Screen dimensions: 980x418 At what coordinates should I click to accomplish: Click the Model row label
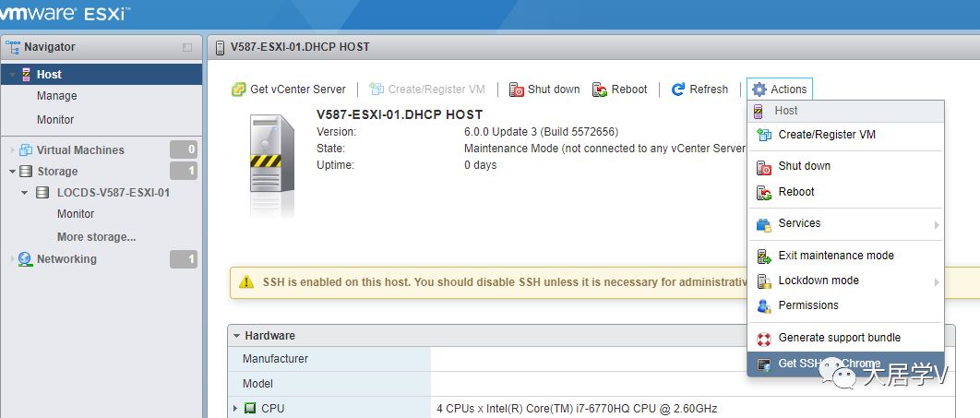pos(257,384)
